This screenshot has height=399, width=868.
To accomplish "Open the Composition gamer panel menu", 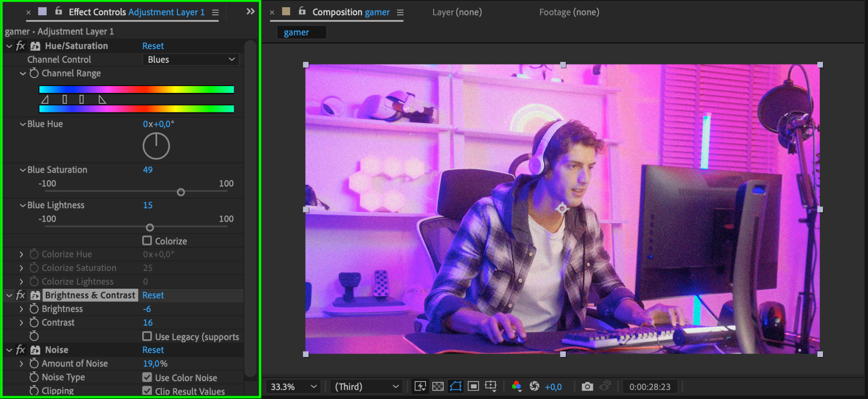I will tap(400, 12).
